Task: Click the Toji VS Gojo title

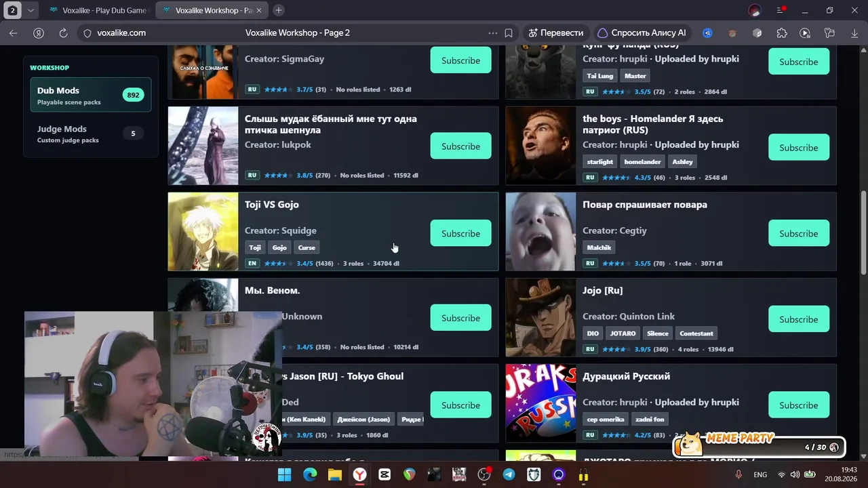Action: [x=271, y=205]
